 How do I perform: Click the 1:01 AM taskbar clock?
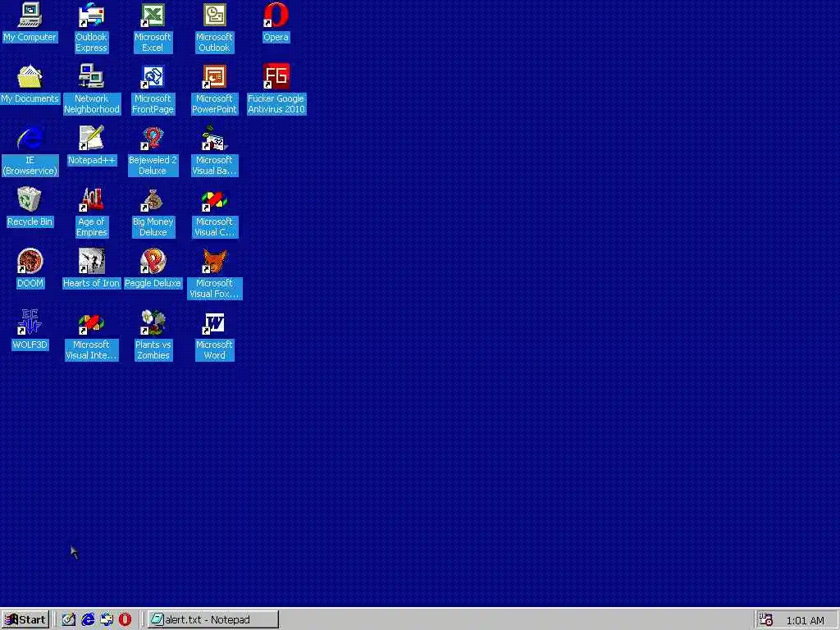coord(806,620)
